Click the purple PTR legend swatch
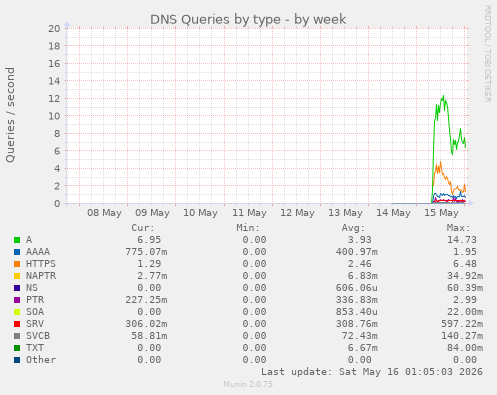Image resolution: width=497 pixels, height=395 pixels. [17, 300]
